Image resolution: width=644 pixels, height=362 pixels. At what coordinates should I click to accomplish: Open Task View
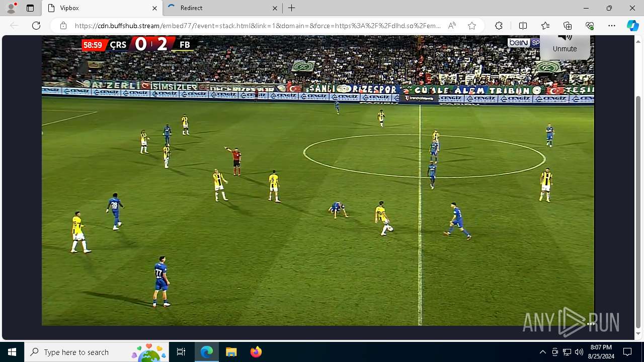[181, 352]
